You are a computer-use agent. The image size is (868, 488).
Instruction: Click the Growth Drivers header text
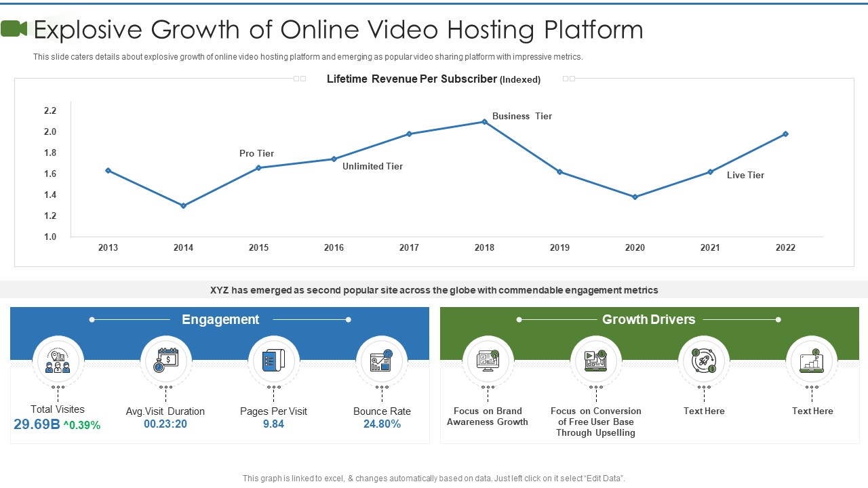(x=649, y=319)
